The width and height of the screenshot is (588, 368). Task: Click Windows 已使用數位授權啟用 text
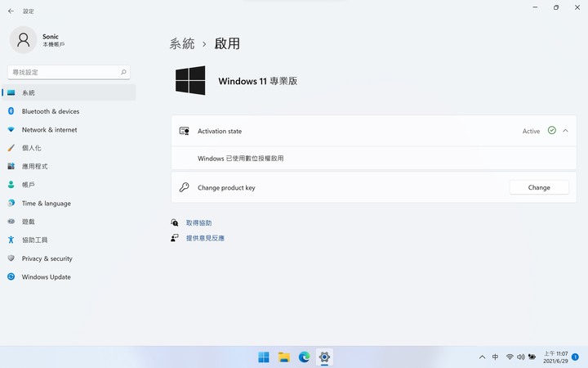point(240,159)
